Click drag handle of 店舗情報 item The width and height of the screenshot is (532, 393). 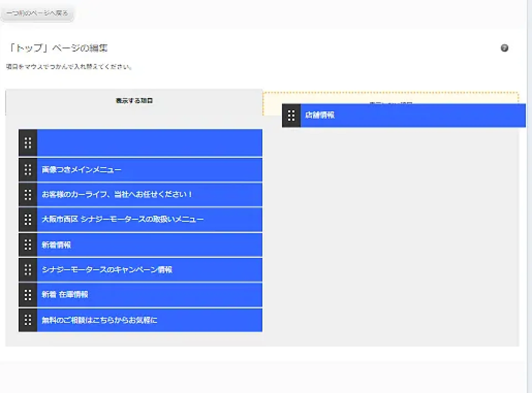[x=291, y=115]
